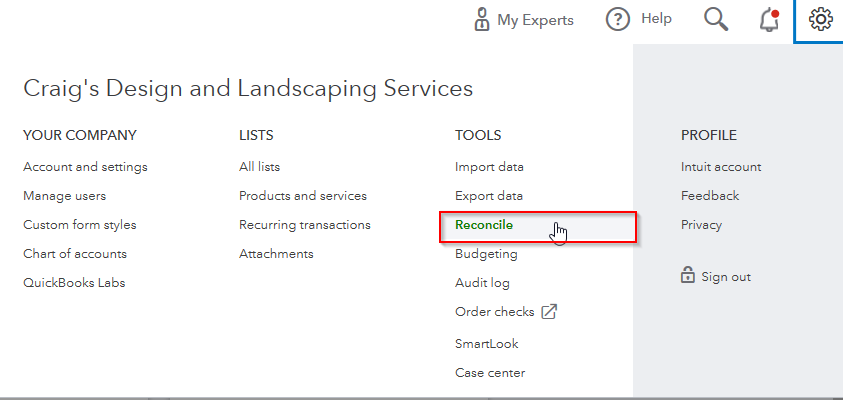Open Privacy link

[x=701, y=225]
